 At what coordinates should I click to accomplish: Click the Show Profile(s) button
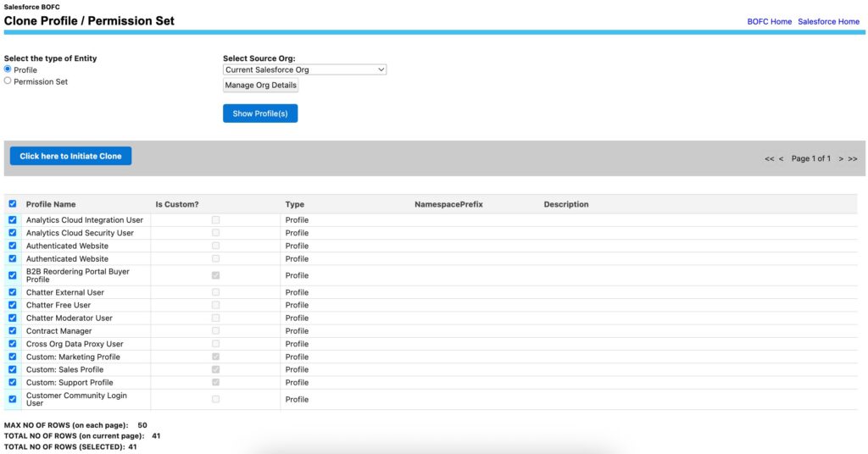[x=260, y=113]
